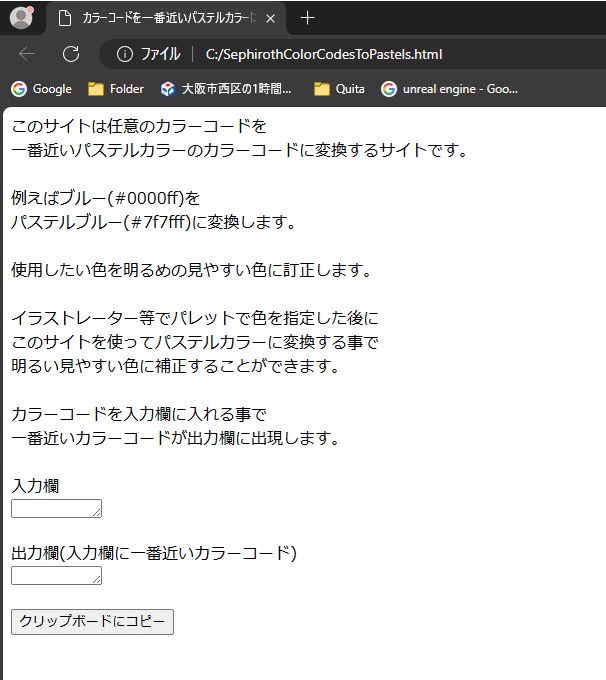Click the 入力欄 textarea resize handle

pyautogui.click(x=97, y=513)
